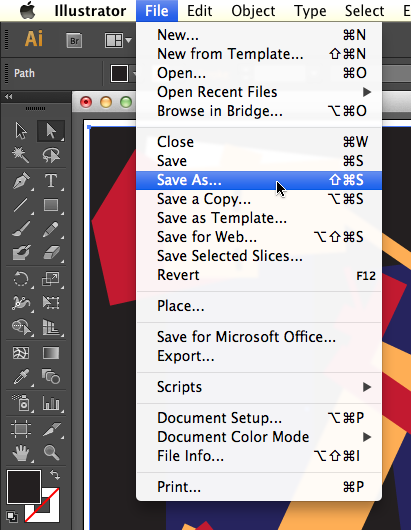This screenshot has width=411, height=530.
Task: Select the Eraser tool
Action: tap(51, 253)
